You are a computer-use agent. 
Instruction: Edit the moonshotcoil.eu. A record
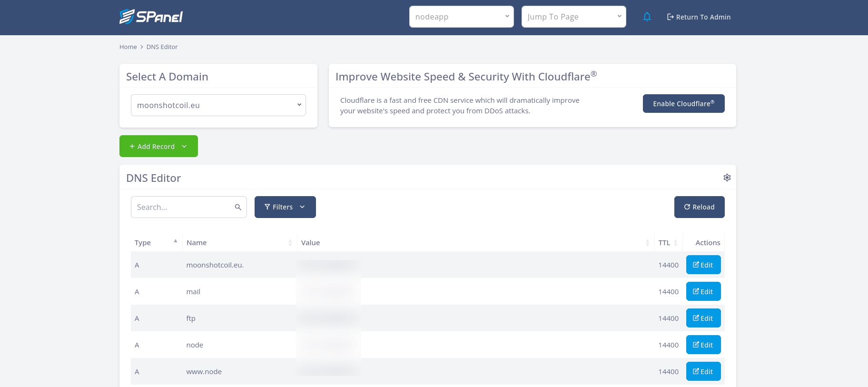click(x=703, y=265)
